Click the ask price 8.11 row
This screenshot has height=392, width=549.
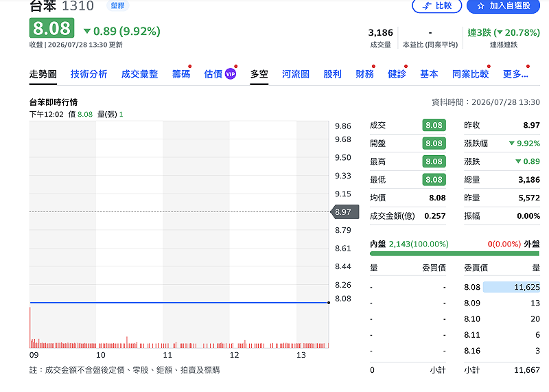tap(502, 335)
